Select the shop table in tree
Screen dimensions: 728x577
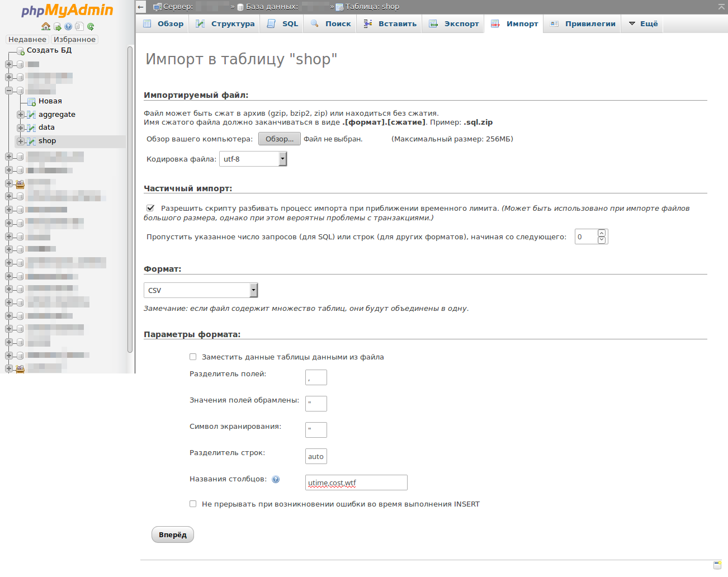click(47, 141)
